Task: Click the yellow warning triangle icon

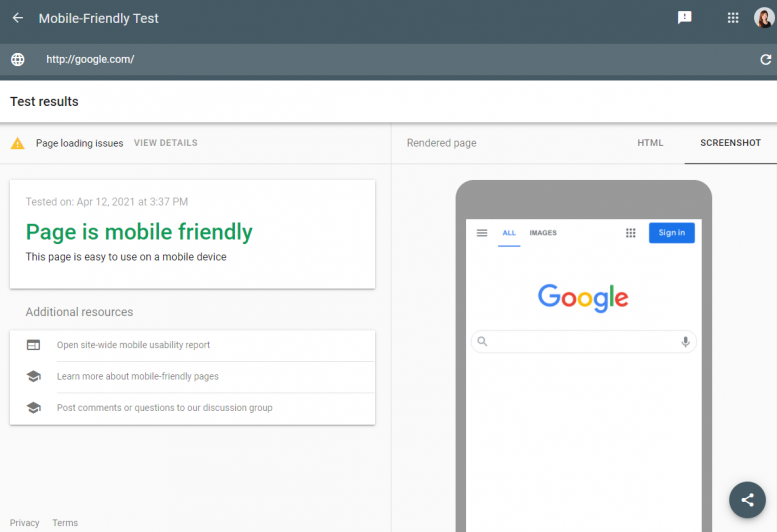Action: point(17,143)
